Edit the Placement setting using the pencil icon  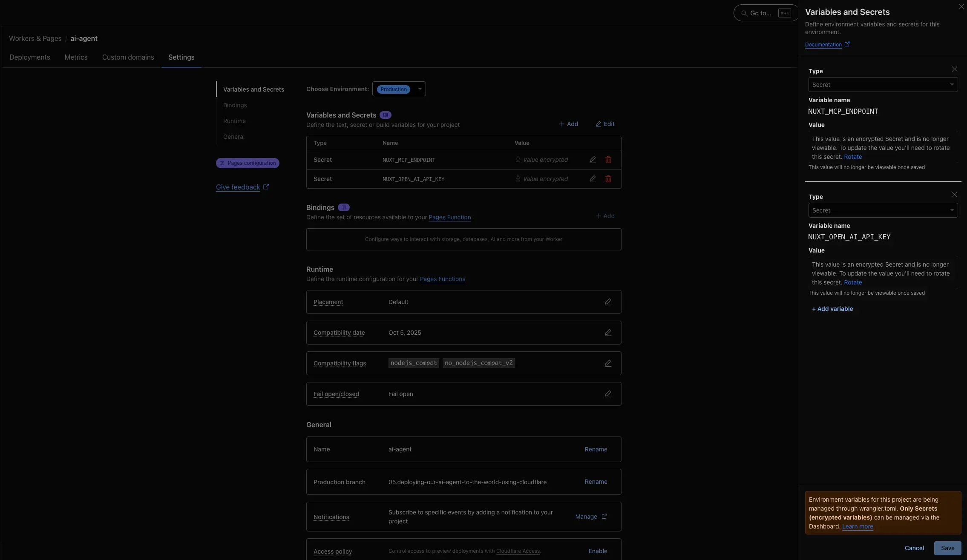click(x=608, y=302)
